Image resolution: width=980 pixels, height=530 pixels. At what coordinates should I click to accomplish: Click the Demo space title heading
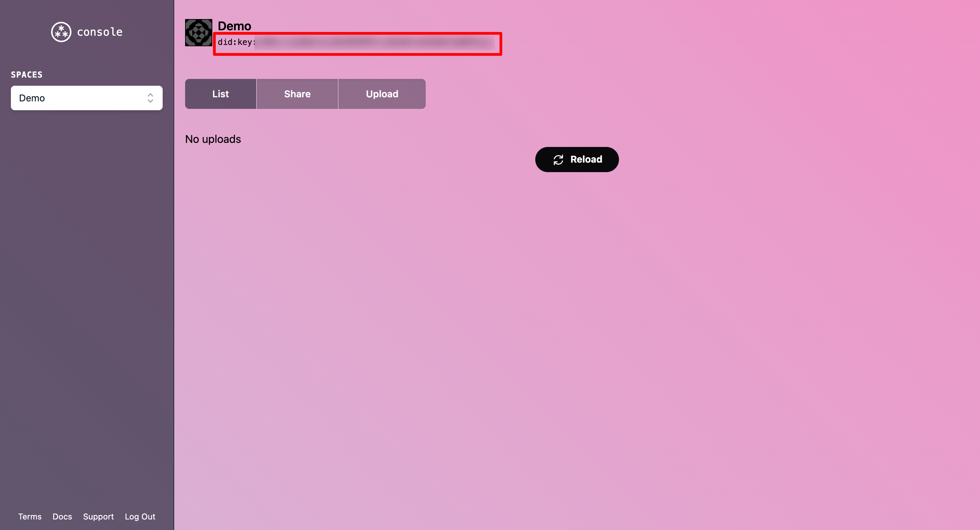click(234, 26)
